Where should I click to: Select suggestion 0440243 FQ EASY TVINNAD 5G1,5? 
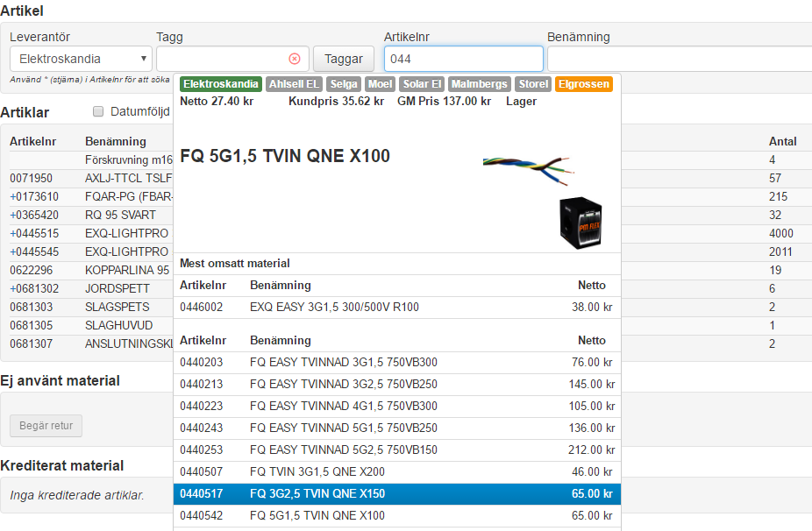[x=397, y=428]
